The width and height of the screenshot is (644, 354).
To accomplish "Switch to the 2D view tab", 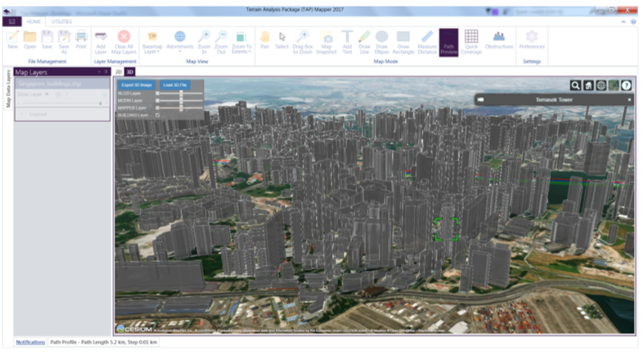I will (x=118, y=72).
